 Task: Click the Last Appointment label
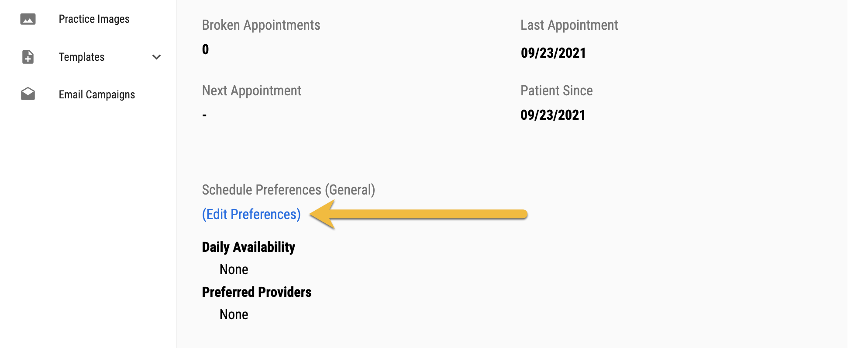pyautogui.click(x=569, y=25)
